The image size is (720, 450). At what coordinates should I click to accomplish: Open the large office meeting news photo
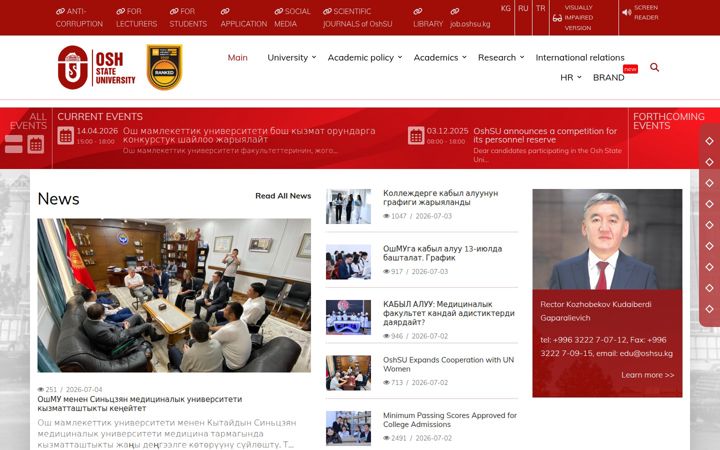point(174,295)
